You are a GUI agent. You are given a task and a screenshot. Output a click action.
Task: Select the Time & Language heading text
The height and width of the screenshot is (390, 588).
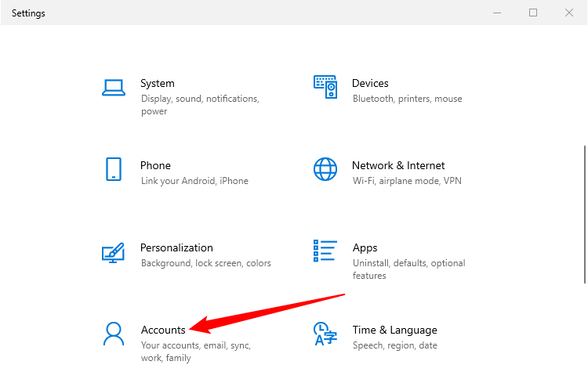pyautogui.click(x=394, y=330)
